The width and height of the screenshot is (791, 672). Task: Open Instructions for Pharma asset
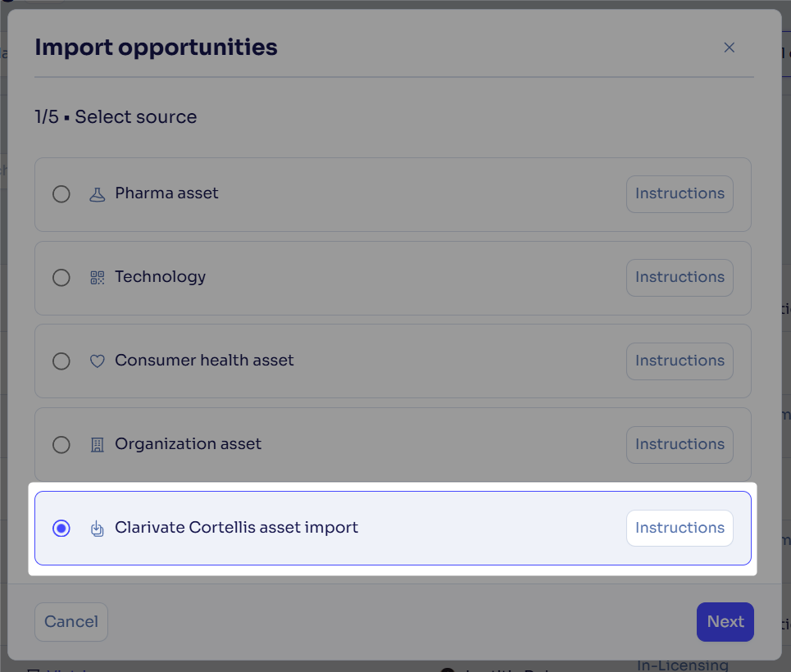pos(680,193)
